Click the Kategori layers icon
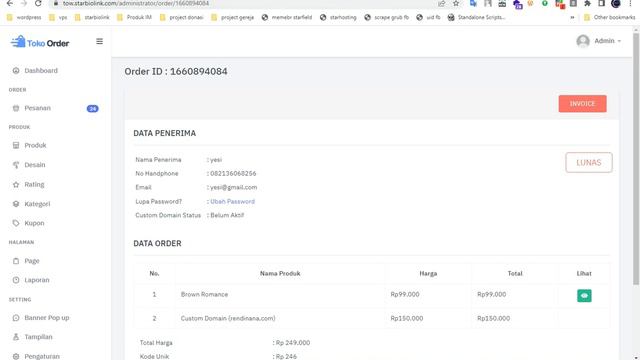640x360 pixels. [x=16, y=204]
